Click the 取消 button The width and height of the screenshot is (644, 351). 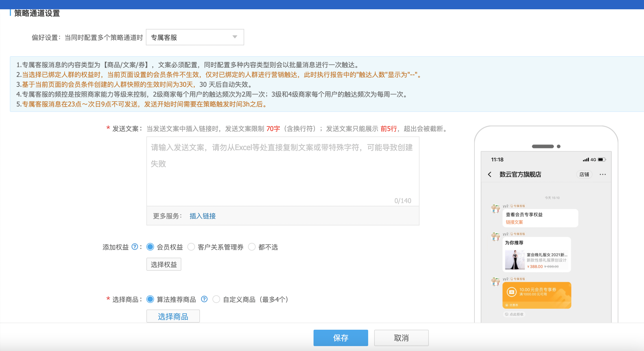(x=401, y=338)
